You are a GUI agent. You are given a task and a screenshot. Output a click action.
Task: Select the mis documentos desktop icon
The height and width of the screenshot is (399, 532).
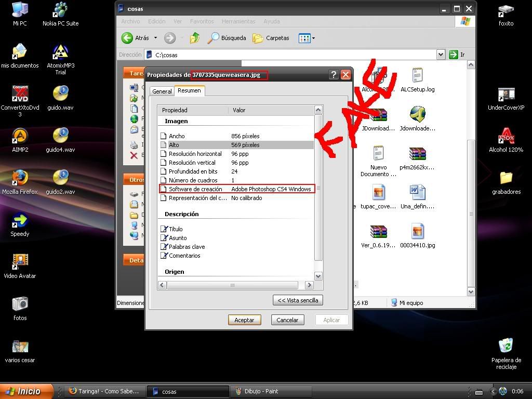click(x=20, y=56)
